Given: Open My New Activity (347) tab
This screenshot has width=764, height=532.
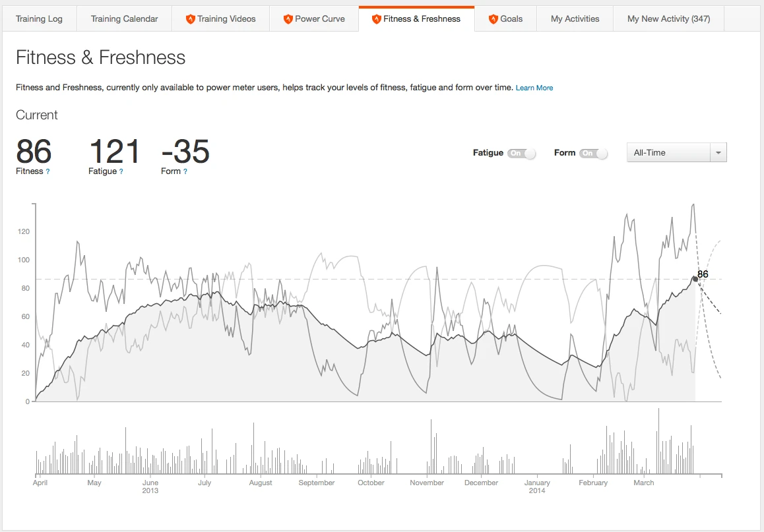Looking at the screenshot, I should (x=668, y=19).
